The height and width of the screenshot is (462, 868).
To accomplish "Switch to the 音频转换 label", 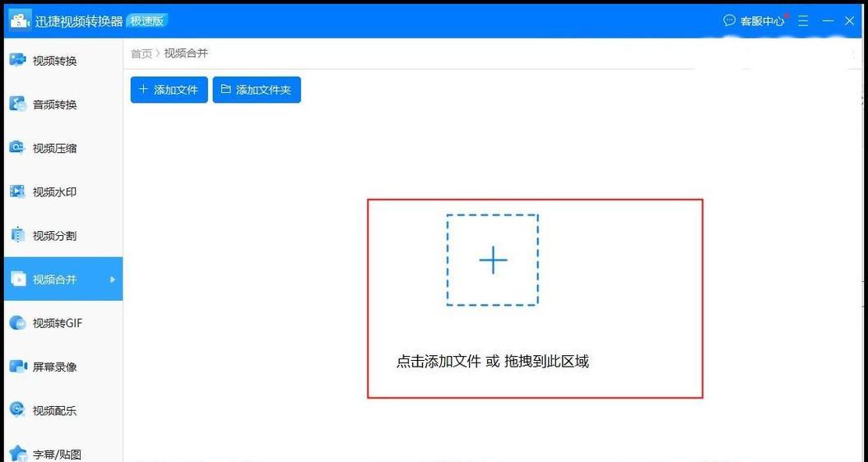I will (x=54, y=104).
